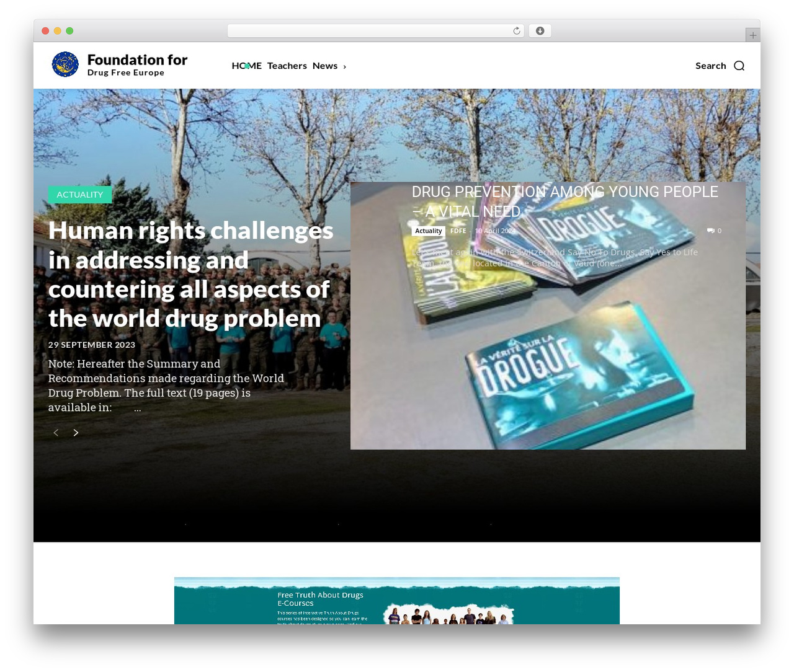The height and width of the screenshot is (672, 794).
Task: Expand the News menu chevron
Action: [344, 66]
